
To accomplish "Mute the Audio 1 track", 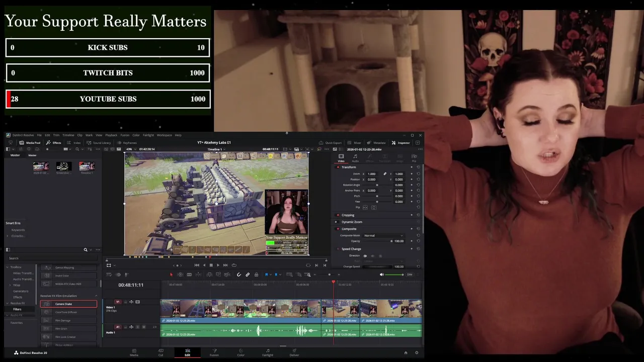I will [x=144, y=327].
